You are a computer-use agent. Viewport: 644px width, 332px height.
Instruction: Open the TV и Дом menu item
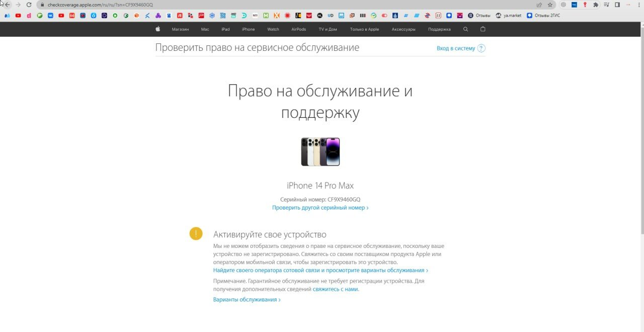328,29
